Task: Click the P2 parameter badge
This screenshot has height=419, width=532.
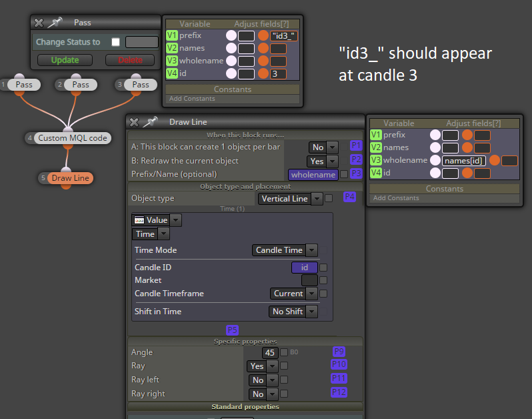Action: pyautogui.click(x=356, y=159)
